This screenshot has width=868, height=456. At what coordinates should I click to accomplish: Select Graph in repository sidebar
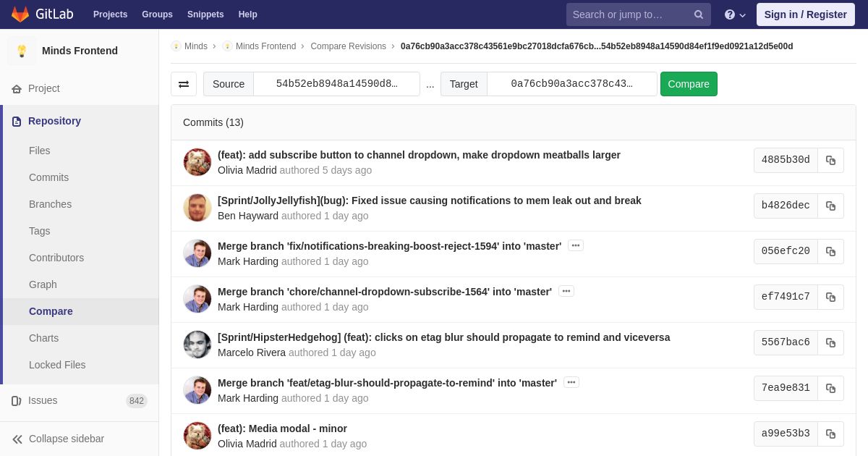click(x=43, y=284)
